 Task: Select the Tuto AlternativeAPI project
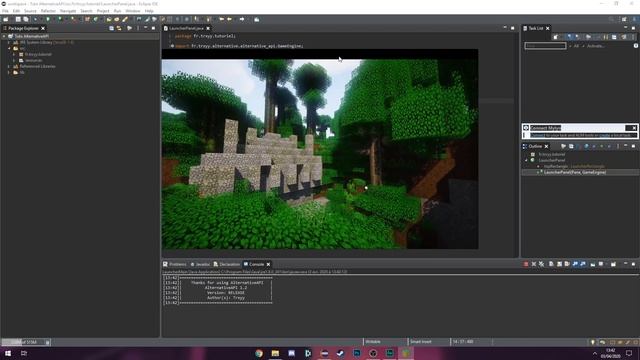32,36
